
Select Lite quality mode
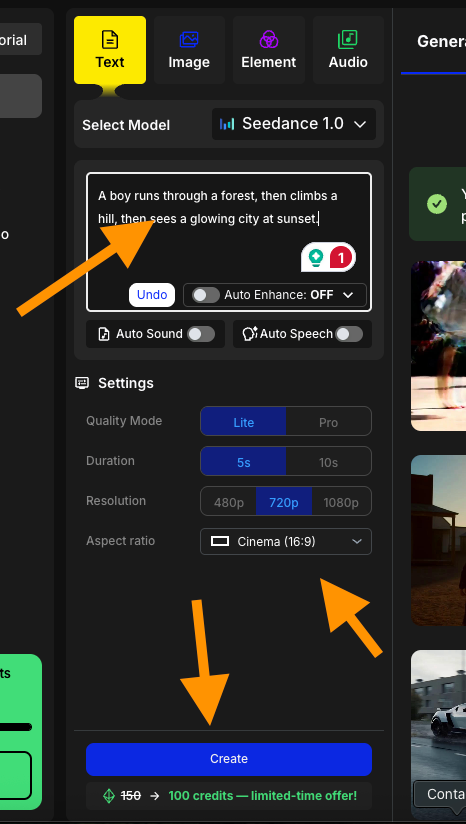click(x=243, y=421)
